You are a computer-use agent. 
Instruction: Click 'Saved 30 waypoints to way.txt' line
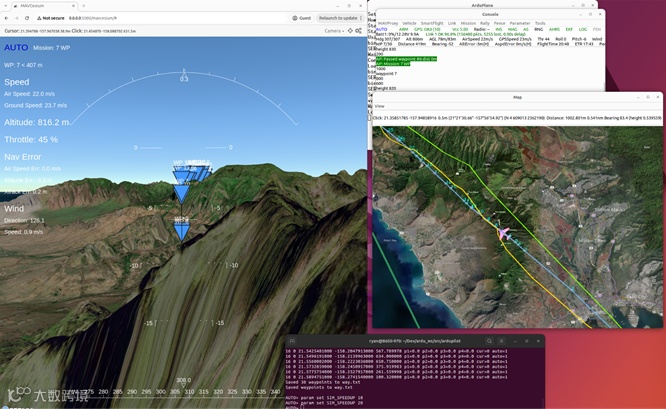coord(323,382)
